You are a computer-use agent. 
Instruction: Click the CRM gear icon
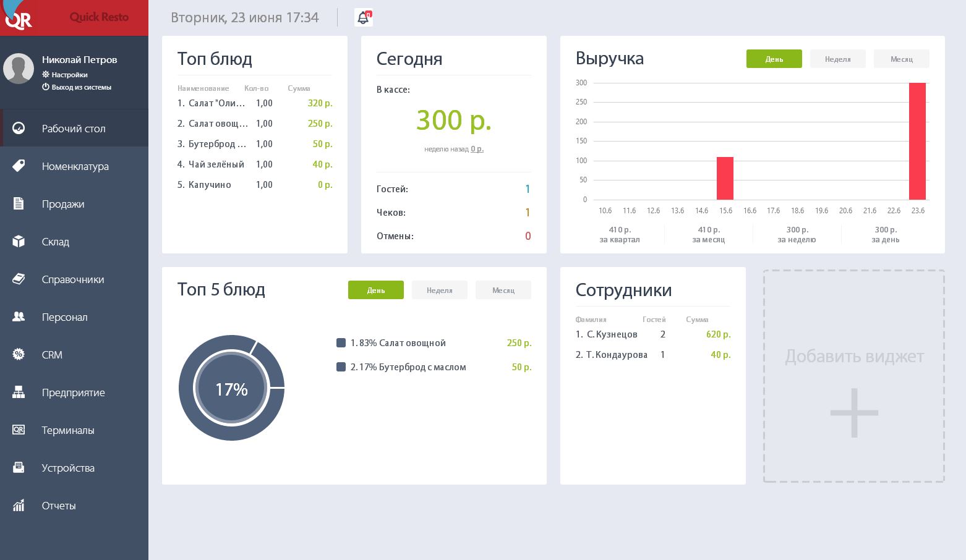click(19, 354)
